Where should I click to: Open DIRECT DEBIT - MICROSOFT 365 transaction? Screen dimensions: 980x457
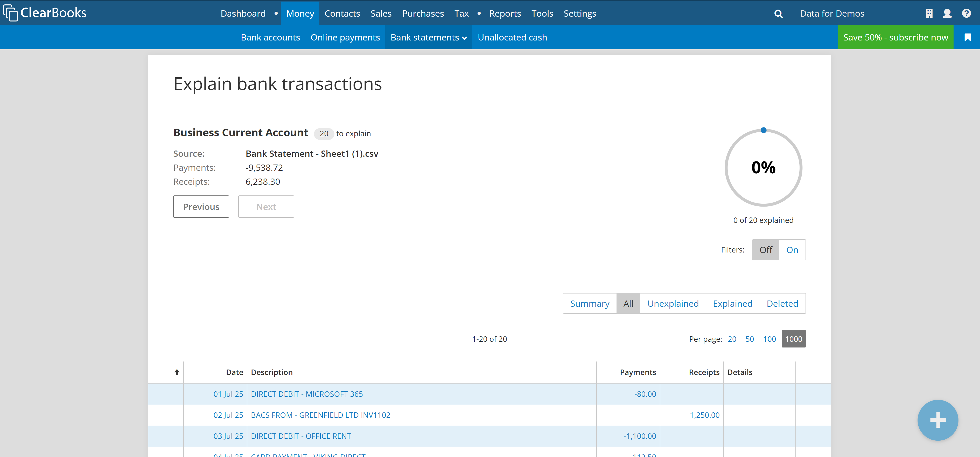307,394
